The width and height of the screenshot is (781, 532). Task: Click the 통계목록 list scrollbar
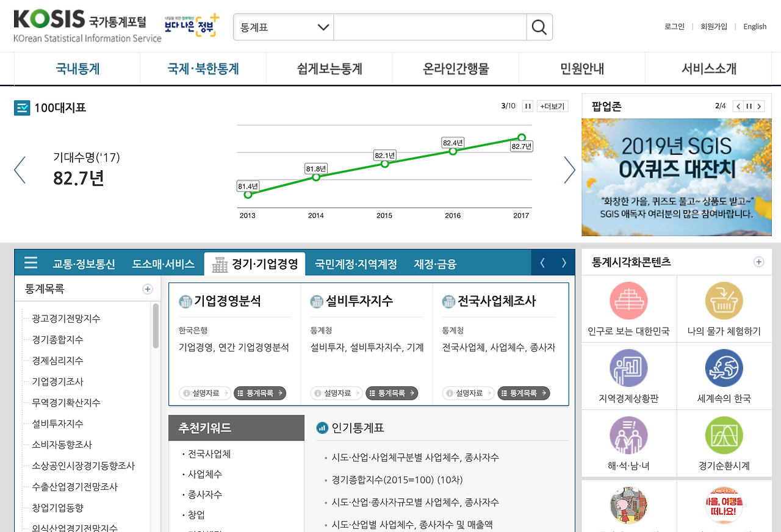tap(156, 326)
